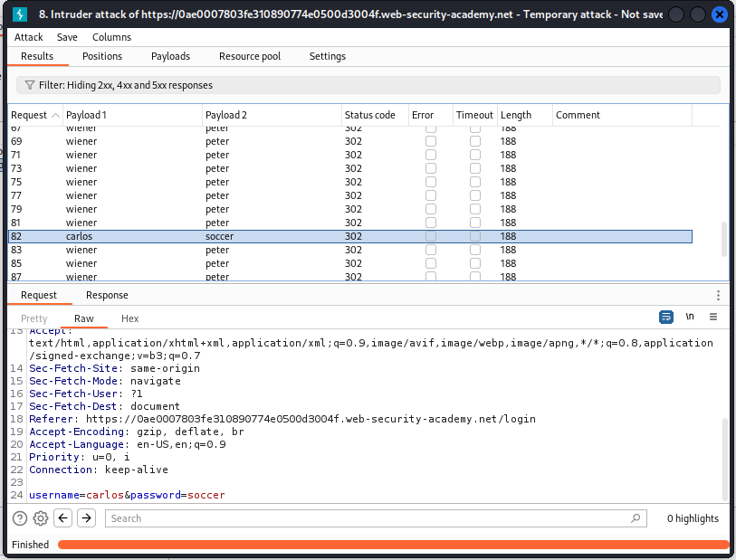Image resolution: width=736 pixels, height=560 pixels.
Task: Toggle Error checkbox for request 75
Action: coord(431,182)
